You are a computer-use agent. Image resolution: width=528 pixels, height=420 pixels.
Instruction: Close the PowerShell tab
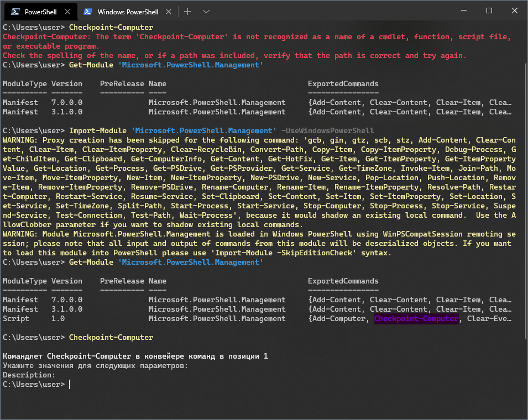(67, 12)
